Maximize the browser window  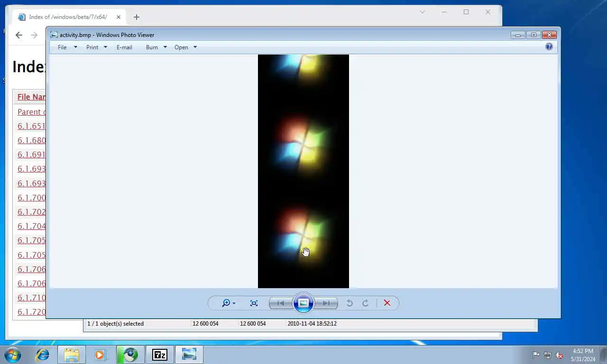click(x=466, y=12)
